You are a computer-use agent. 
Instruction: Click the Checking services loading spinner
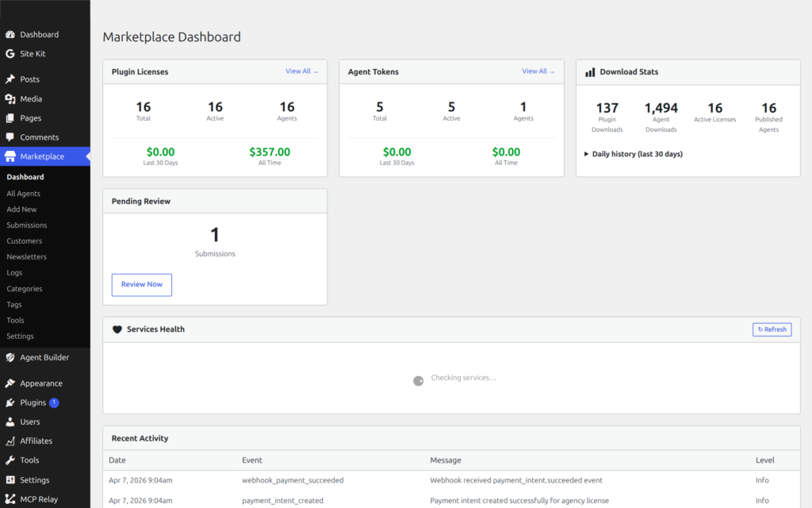(x=419, y=381)
